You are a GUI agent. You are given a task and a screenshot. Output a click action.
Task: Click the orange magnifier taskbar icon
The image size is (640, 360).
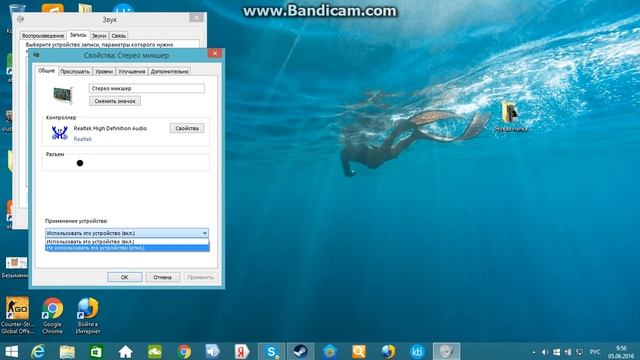(x=359, y=352)
